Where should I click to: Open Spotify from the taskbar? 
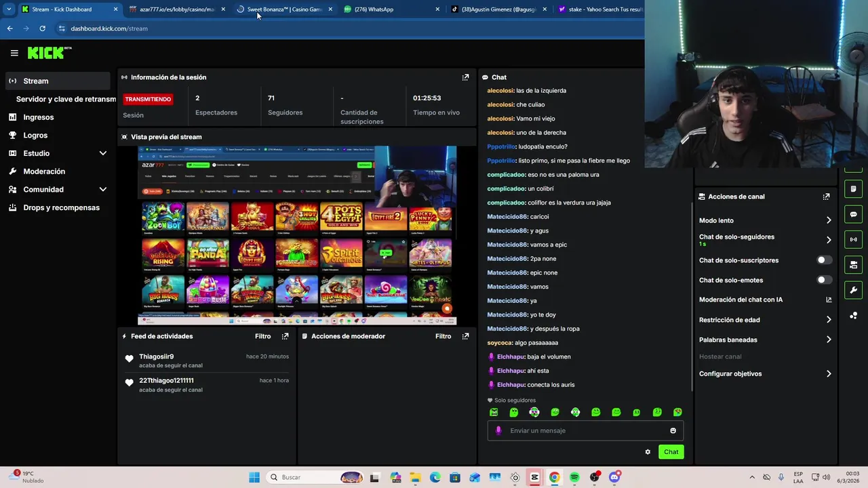[574, 477]
